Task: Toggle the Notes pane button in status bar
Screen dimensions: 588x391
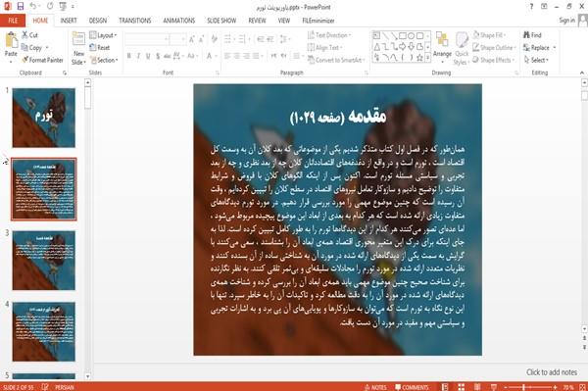Action: 375,387
